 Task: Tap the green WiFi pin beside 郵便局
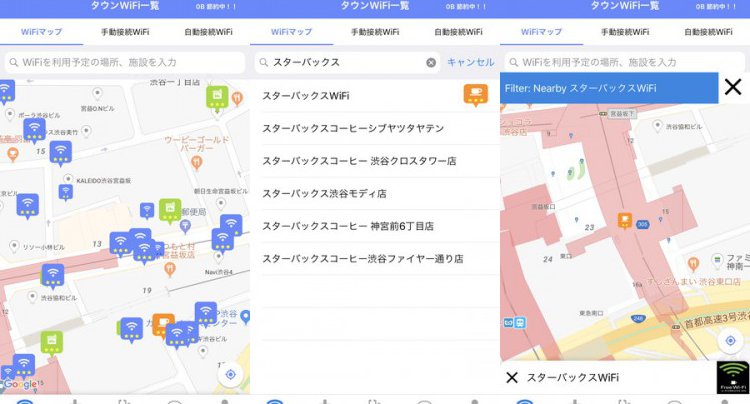point(170,210)
